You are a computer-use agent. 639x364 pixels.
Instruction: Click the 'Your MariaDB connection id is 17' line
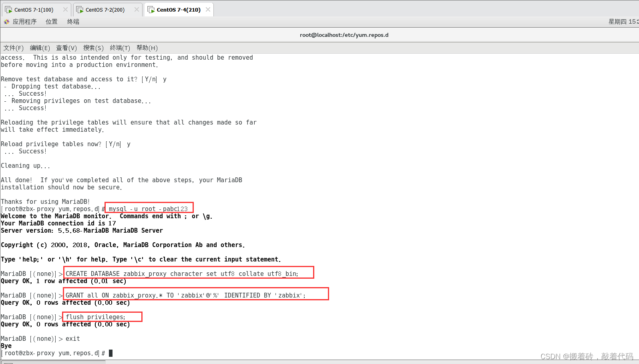58,223
